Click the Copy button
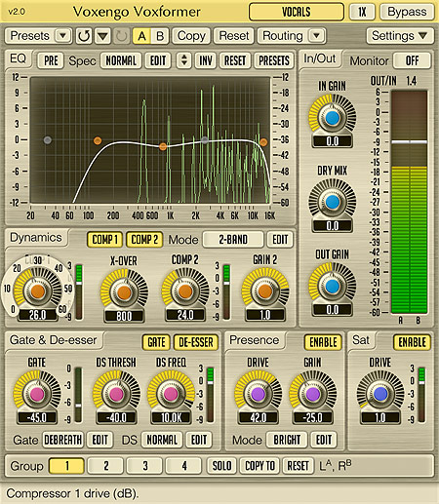Viewport: 439px width, 504px height. pos(191,36)
